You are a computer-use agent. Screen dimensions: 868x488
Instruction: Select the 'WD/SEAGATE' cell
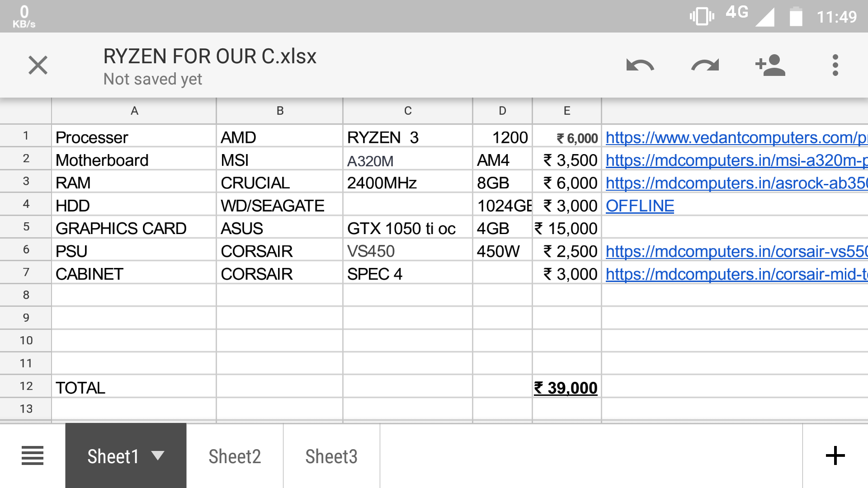coord(280,204)
